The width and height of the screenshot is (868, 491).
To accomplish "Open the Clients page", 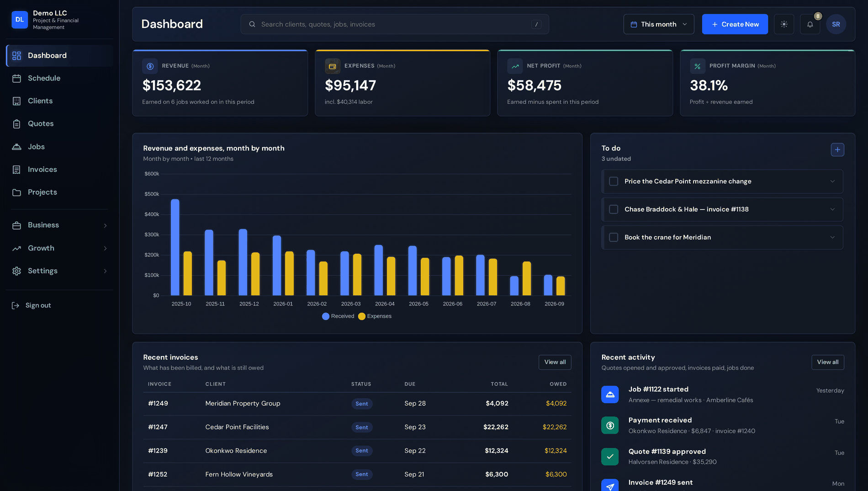I will pyautogui.click(x=59, y=101).
